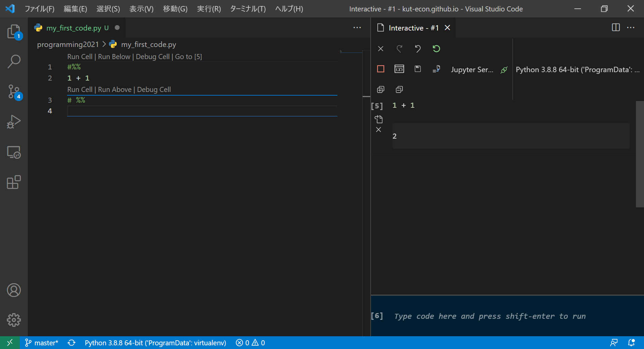This screenshot has height=349, width=644.
Task: Expand all cells in Interactive window
Action: pyautogui.click(x=381, y=90)
